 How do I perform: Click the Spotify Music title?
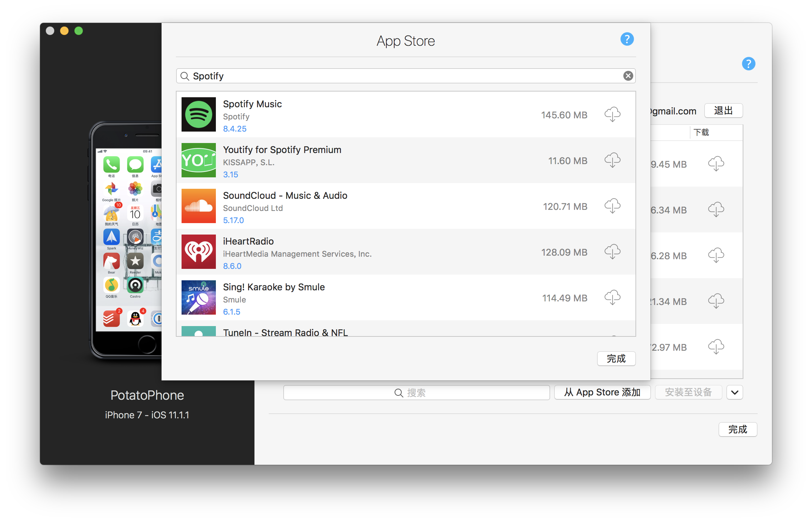click(252, 104)
